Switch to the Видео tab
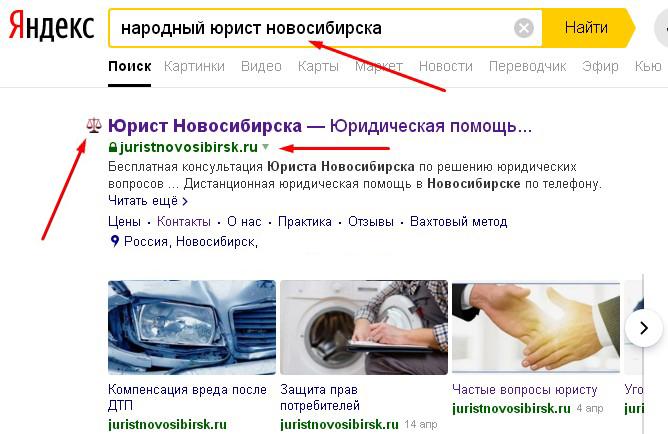This screenshot has width=668, height=434. (x=261, y=66)
